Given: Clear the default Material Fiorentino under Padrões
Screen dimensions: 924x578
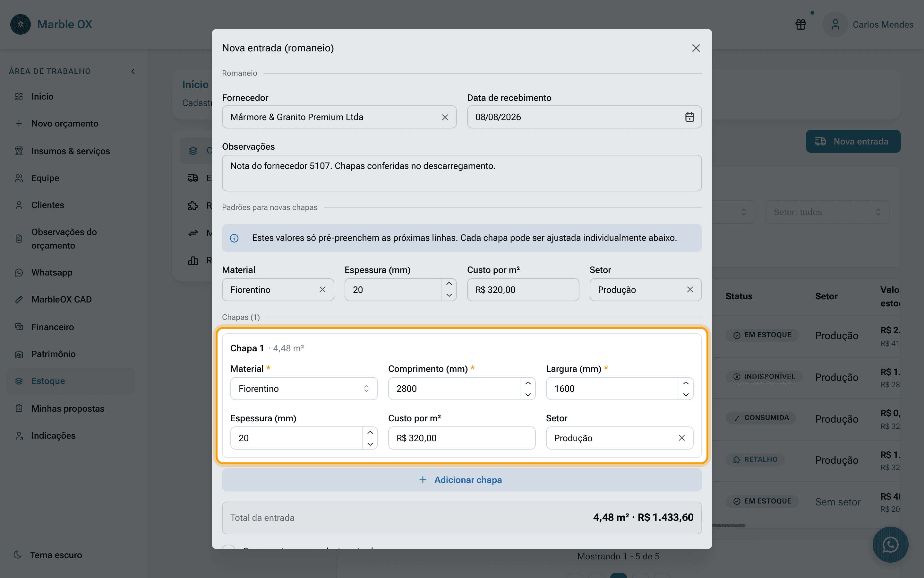Looking at the screenshot, I should coord(323,290).
